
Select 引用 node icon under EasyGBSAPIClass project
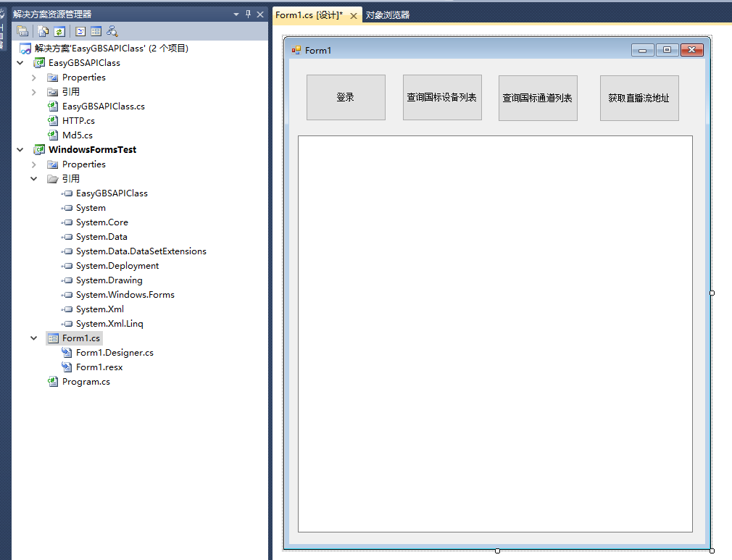point(53,92)
